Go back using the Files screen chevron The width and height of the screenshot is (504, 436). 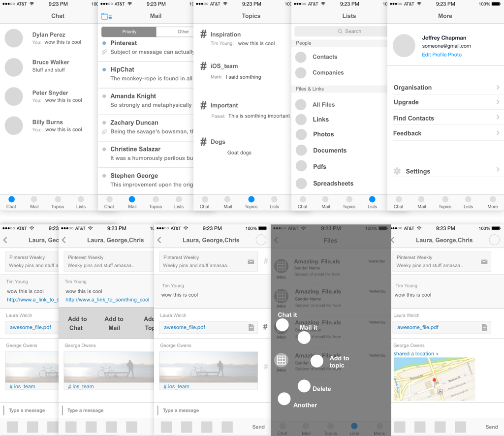[x=276, y=240]
